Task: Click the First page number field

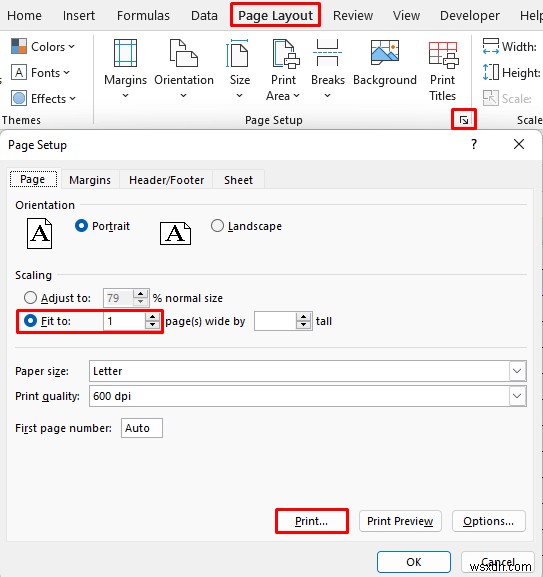Action: [x=142, y=428]
